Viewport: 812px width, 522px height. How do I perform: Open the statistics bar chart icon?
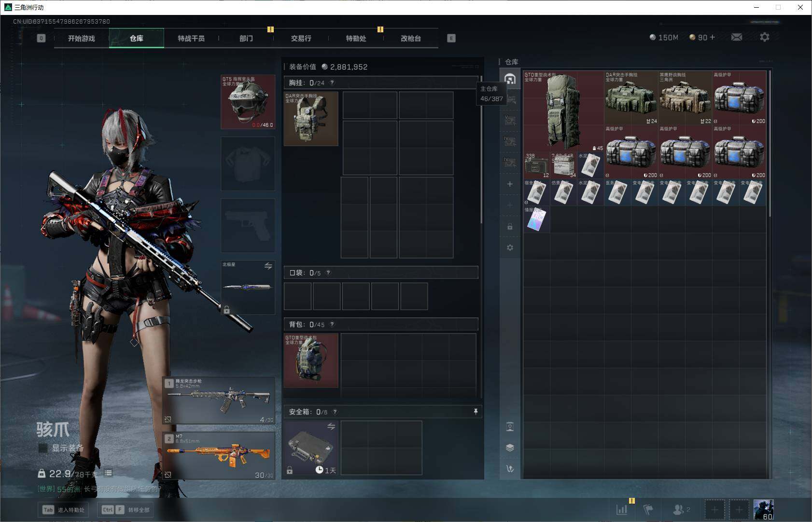click(x=622, y=509)
